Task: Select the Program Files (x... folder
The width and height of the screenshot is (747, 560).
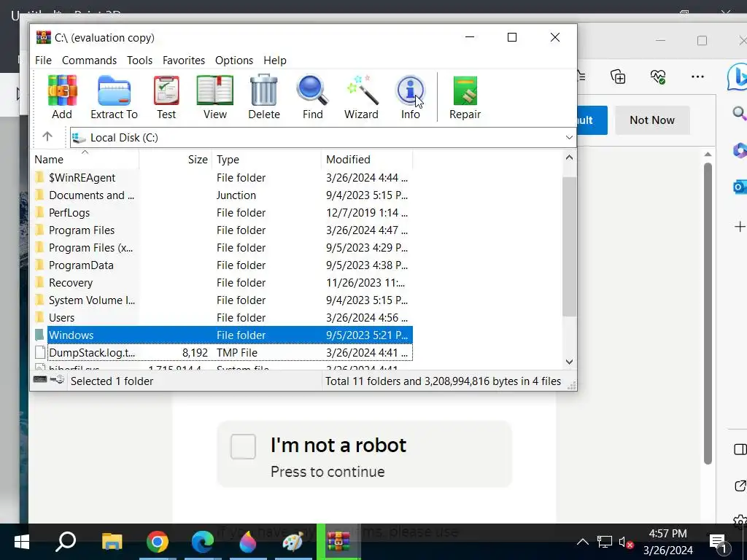Action: [223, 248]
